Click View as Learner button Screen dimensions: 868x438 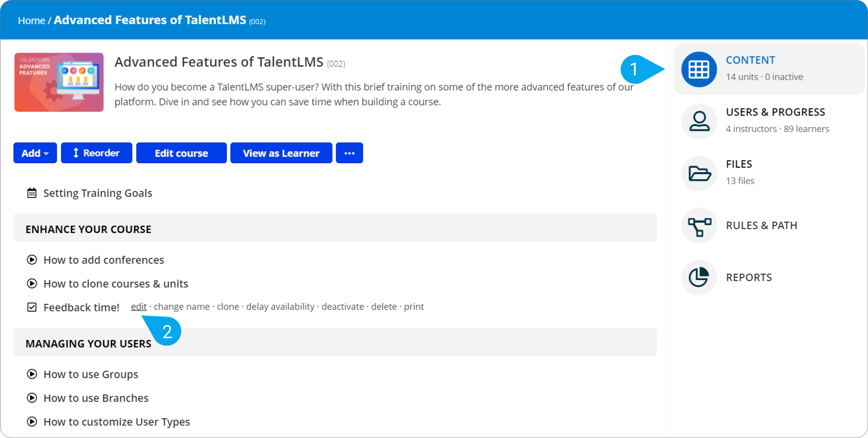pos(281,153)
